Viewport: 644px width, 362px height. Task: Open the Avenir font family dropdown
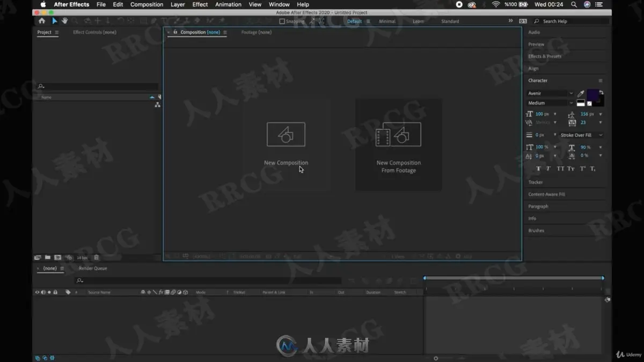550,93
